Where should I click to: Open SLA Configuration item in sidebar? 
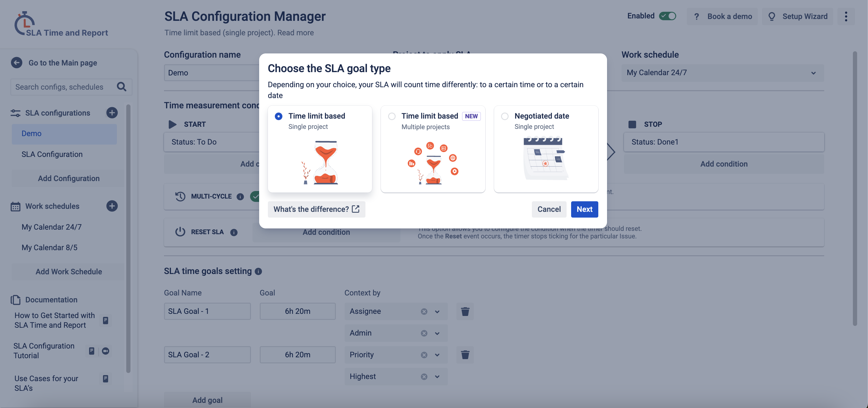(52, 154)
